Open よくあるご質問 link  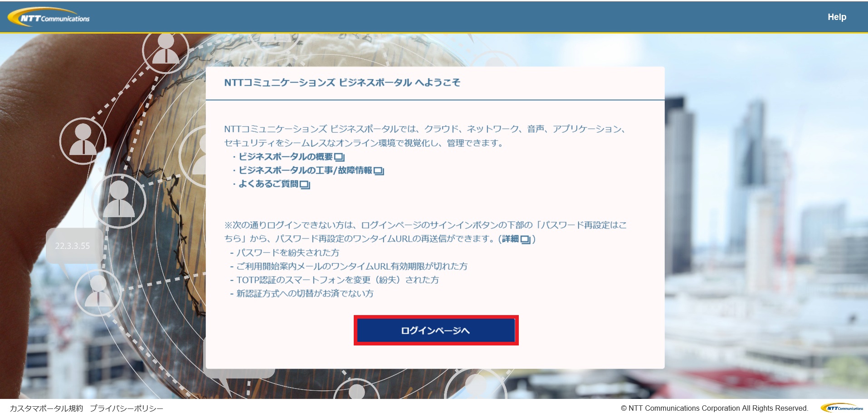pos(274,184)
